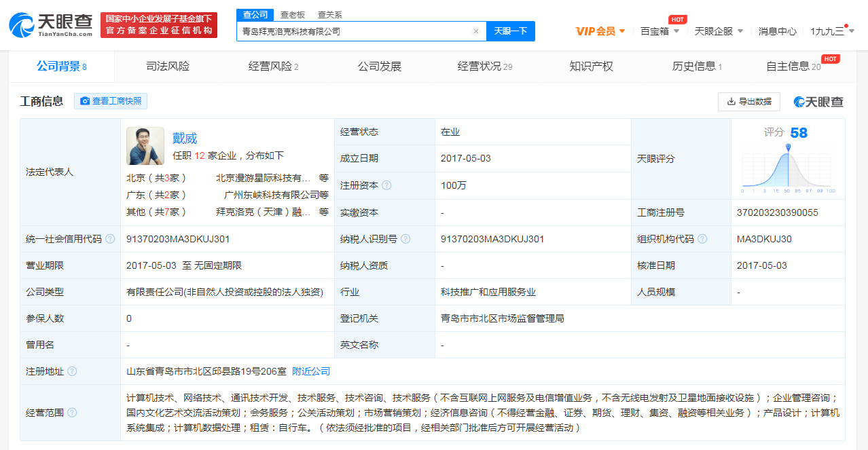Screen dimensions: 868x450
Task: Switch to the 查老板 search tab
Action: pyautogui.click(x=293, y=14)
